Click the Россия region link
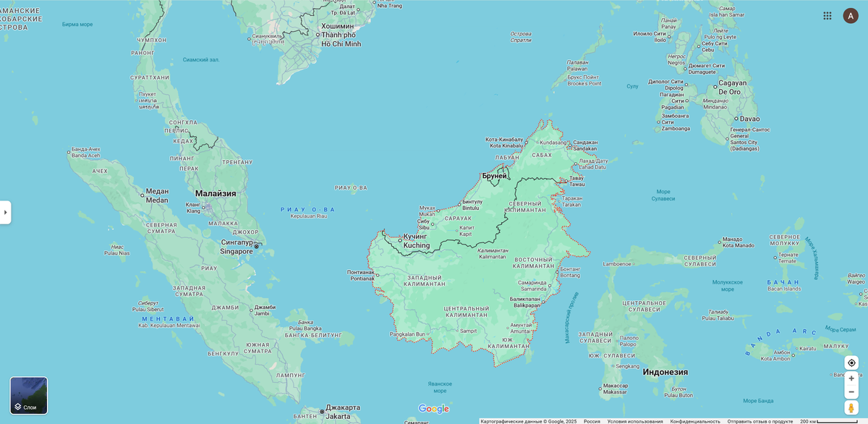The height and width of the screenshot is (424, 868). 592,421
